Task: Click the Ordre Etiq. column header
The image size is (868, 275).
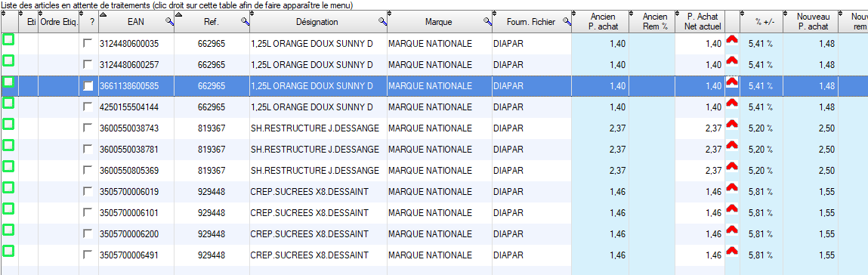Action: (x=59, y=22)
